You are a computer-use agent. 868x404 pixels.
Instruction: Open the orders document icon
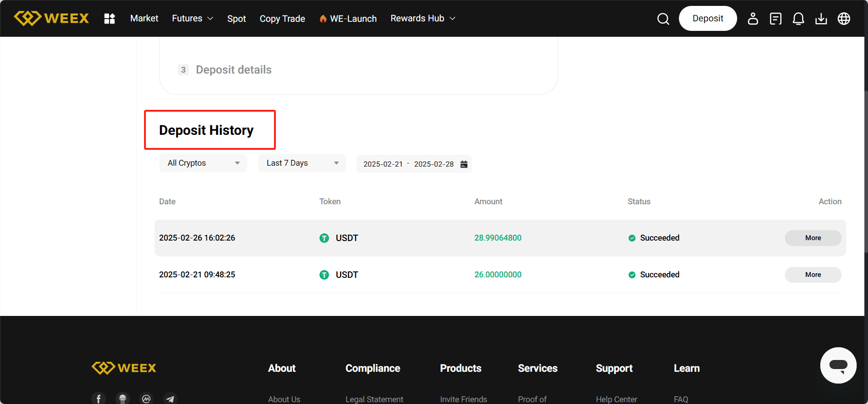tap(775, 19)
